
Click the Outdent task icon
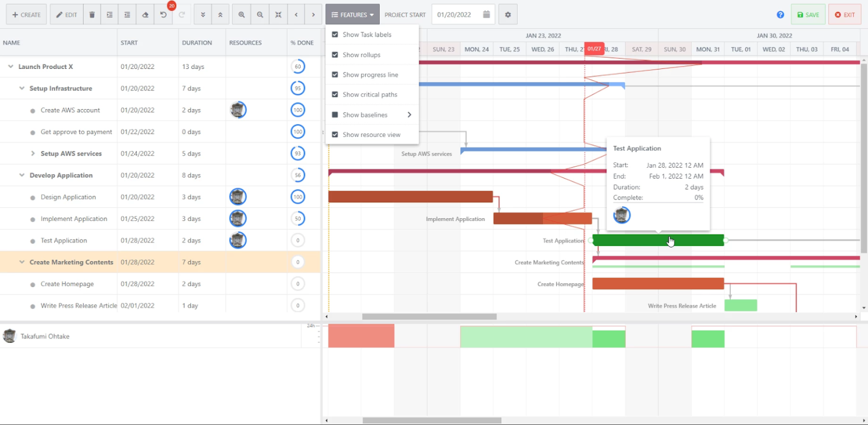pos(127,14)
